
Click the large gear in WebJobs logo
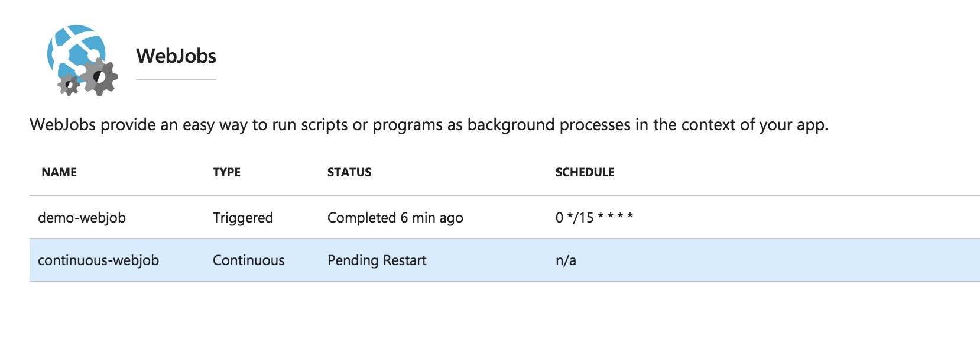pyautogui.click(x=99, y=77)
